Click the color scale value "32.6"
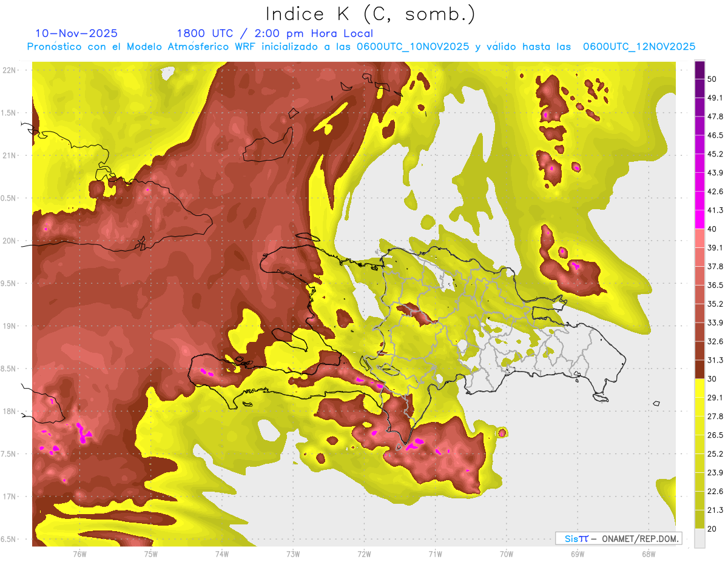This screenshot has width=728, height=562. pyautogui.click(x=715, y=341)
